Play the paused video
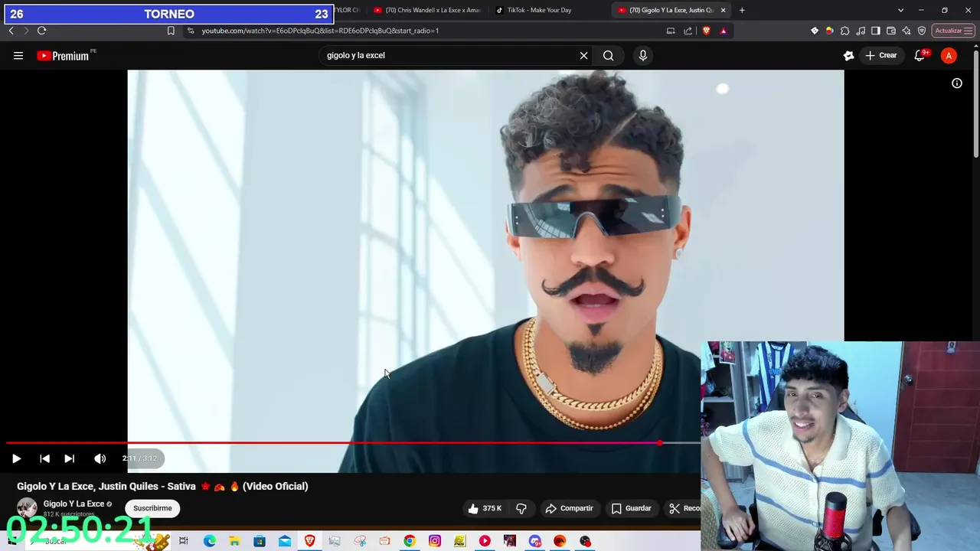The width and height of the screenshot is (980, 551). [x=16, y=458]
